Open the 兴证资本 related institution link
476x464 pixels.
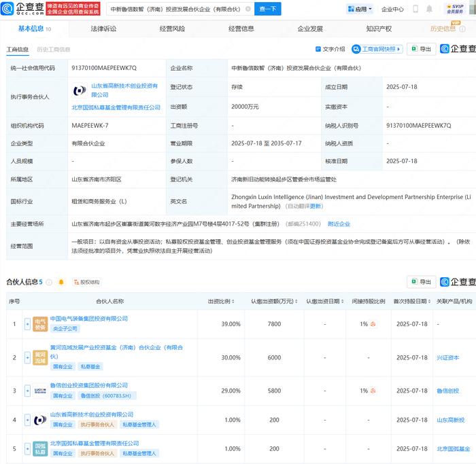[x=447, y=358]
